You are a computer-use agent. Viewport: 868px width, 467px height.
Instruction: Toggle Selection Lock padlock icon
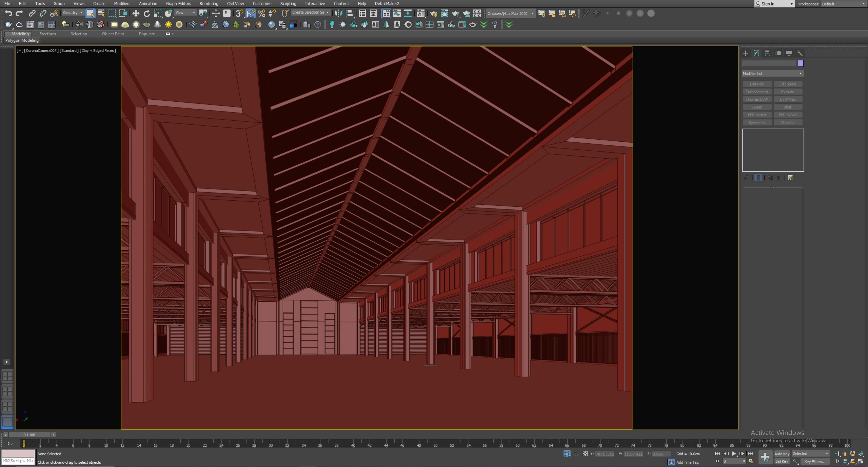pyautogui.click(x=576, y=454)
